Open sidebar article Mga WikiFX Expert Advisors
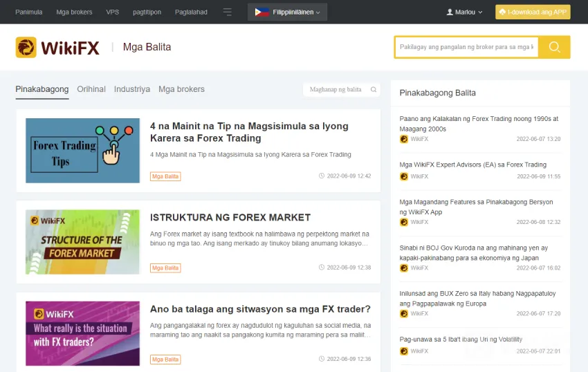Screen dimensions: 588x372 [473, 165]
